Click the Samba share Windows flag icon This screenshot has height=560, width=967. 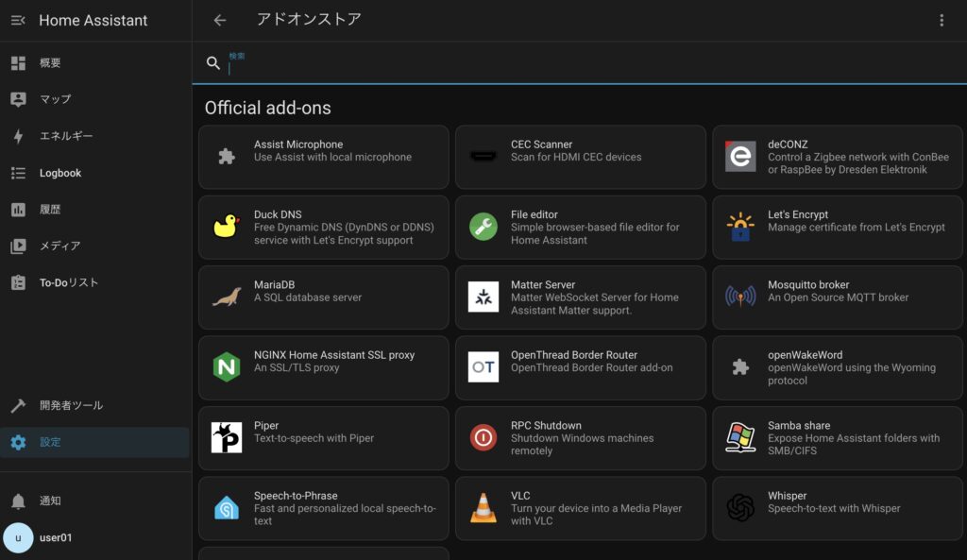(x=740, y=437)
